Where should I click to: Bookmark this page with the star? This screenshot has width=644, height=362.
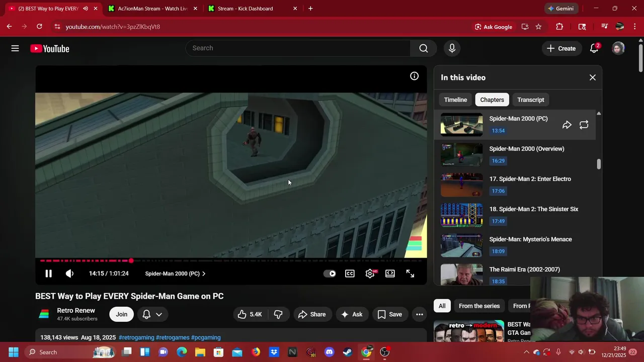click(538, 27)
